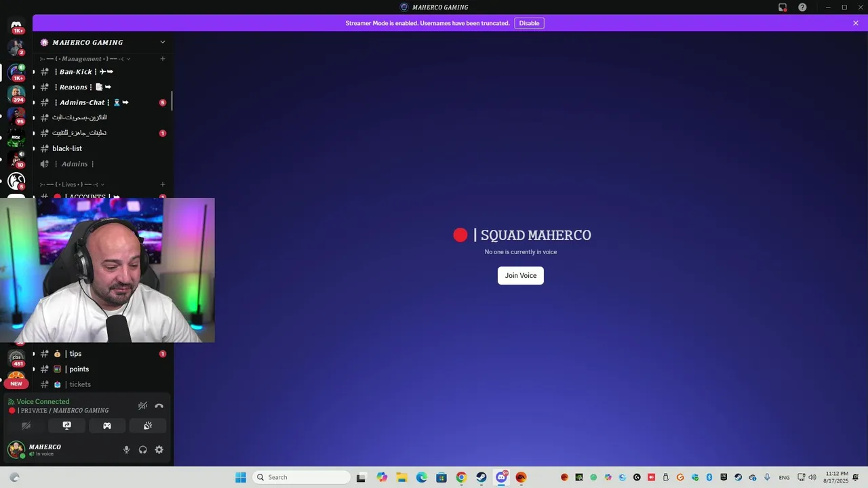
Task: Click the webcam overlay thumbnail
Action: point(107,270)
